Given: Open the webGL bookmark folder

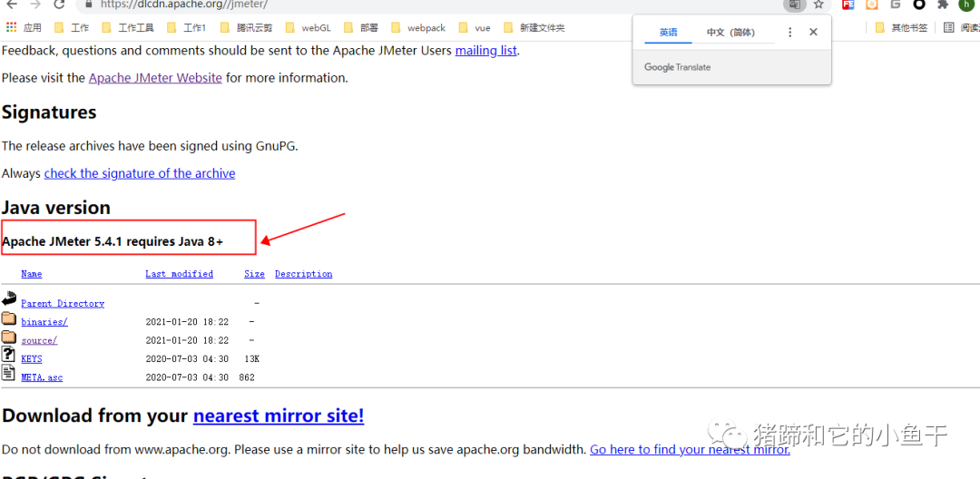Looking at the screenshot, I should coord(308,27).
